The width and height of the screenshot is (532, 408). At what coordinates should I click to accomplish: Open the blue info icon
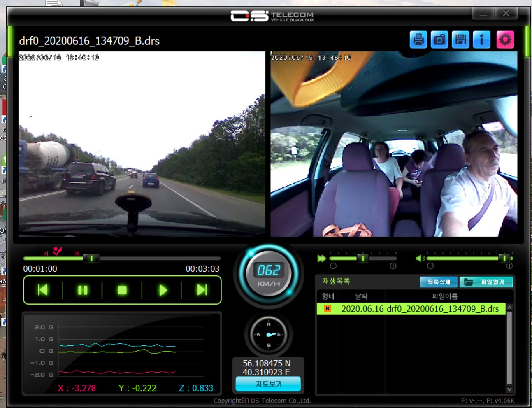click(481, 40)
